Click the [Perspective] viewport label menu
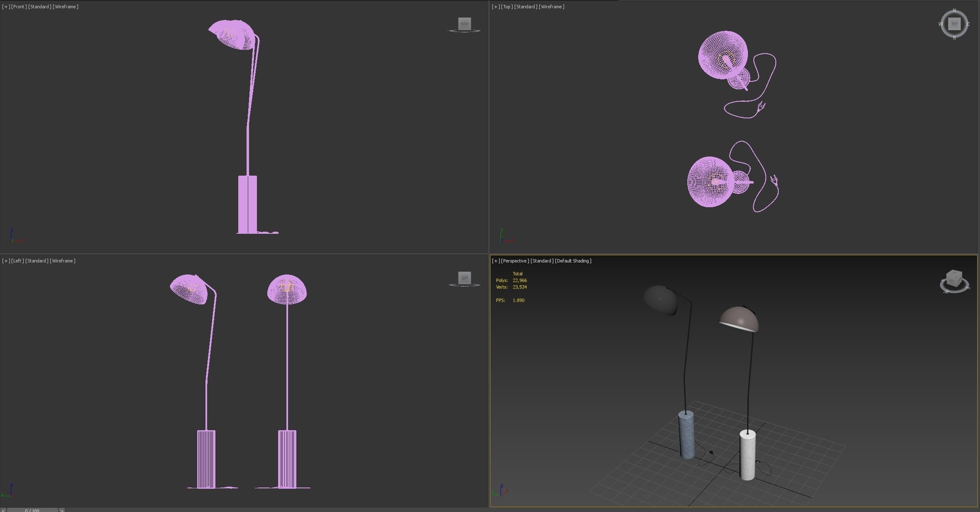The height and width of the screenshot is (512, 980). pyautogui.click(x=515, y=261)
